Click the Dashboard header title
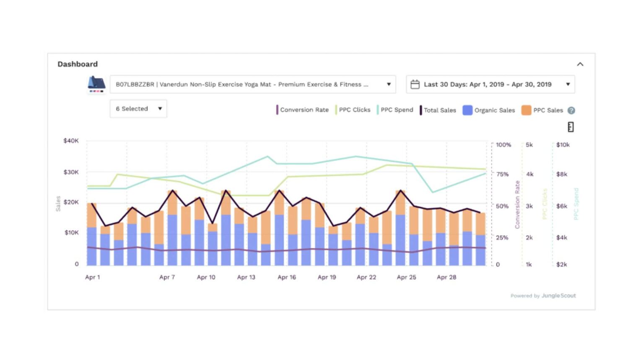This screenshot has width=644, height=362. pos(77,64)
